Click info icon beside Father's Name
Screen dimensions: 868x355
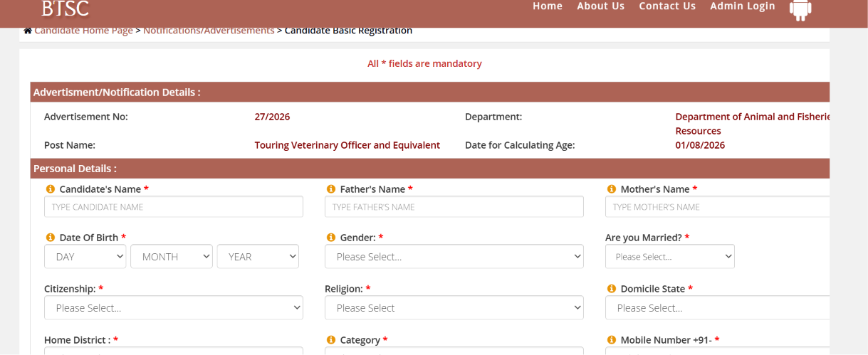pos(330,189)
